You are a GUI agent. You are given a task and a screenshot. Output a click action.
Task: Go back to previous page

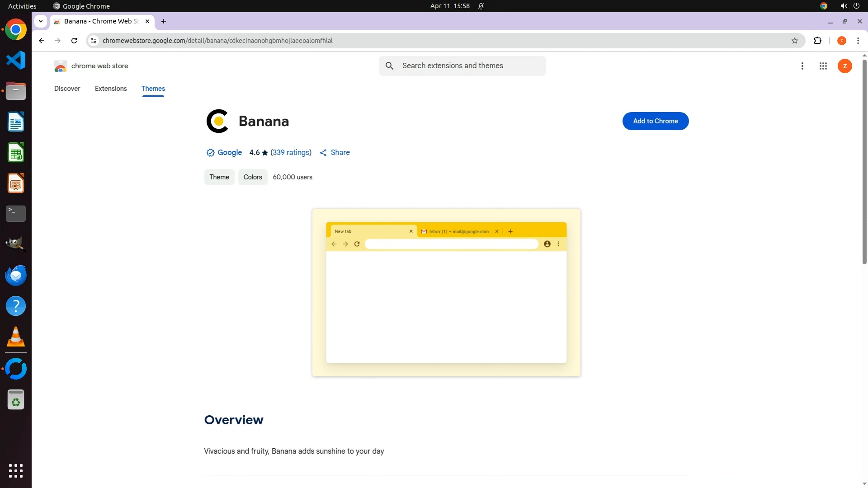(x=42, y=41)
